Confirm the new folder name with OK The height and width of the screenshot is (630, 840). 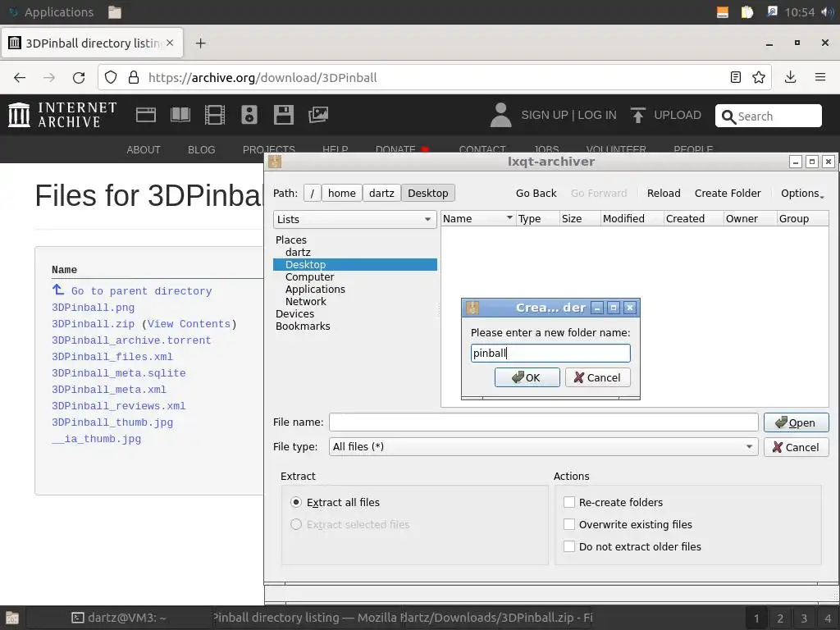coord(527,377)
